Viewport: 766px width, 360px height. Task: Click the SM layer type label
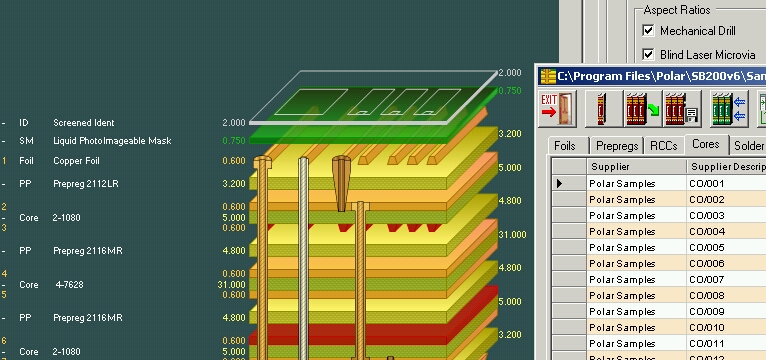point(26,141)
